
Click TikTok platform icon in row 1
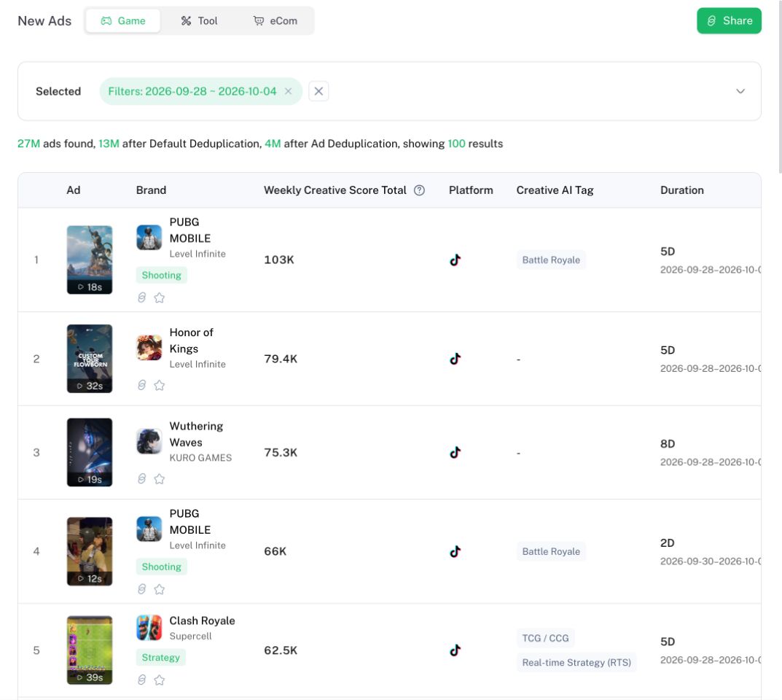pos(455,260)
